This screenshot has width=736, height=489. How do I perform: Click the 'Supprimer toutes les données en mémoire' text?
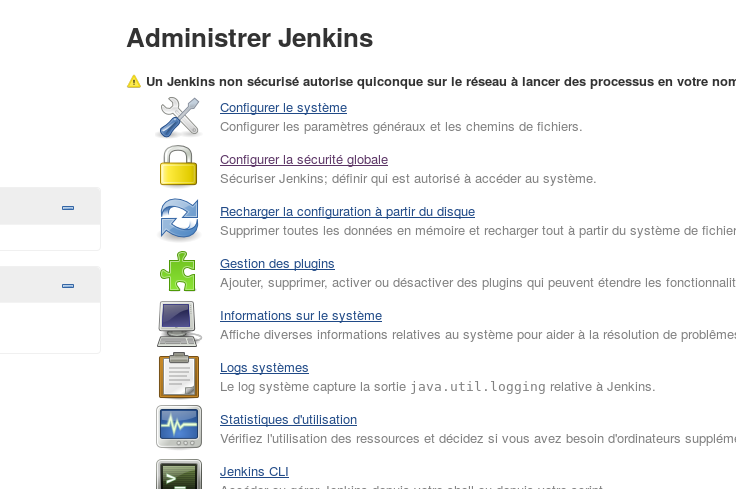pos(478,231)
